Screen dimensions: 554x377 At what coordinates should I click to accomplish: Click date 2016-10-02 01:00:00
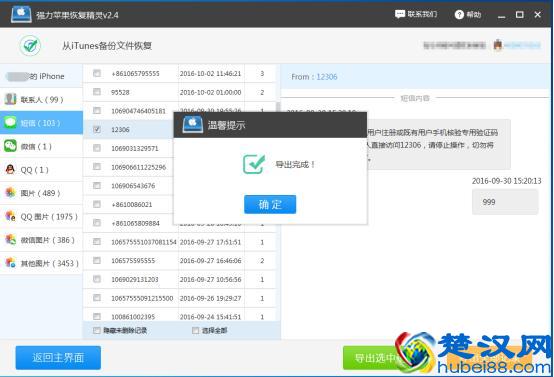point(210,92)
